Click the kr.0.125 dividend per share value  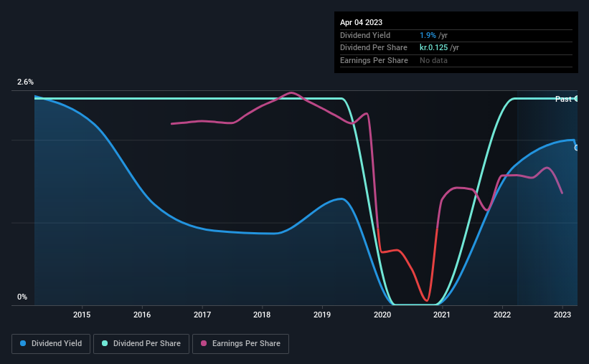click(434, 48)
